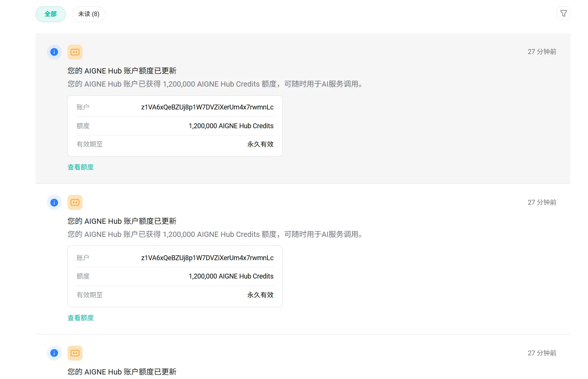Click the first notification's title 您的 AIGNE Hub 账户额度已更新
The image size is (588, 379).
point(122,71)
